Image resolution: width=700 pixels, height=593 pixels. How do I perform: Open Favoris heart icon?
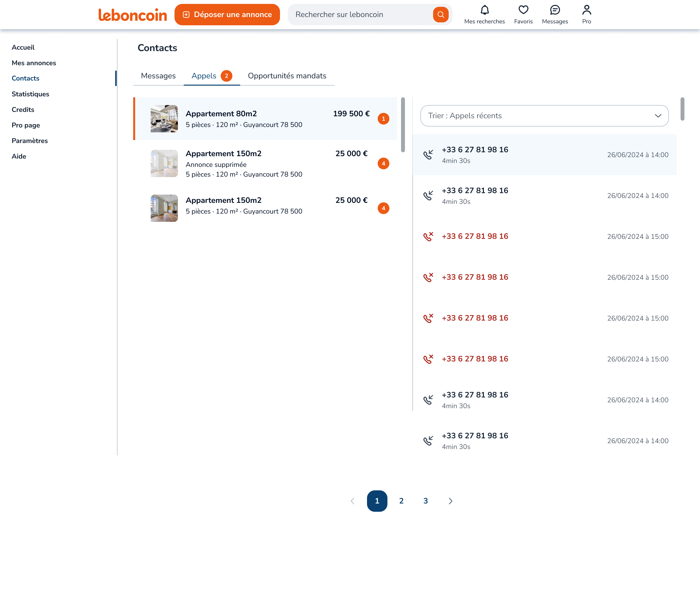[x=523, y=10]
